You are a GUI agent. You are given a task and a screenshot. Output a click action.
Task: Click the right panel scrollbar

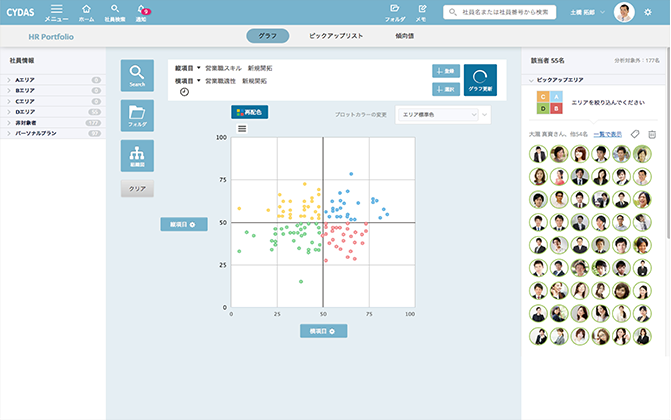pos(668,143)
